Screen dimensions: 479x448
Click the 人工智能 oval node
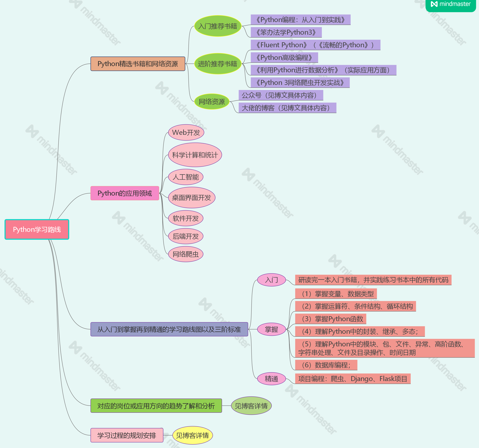(x=185, y=177)
